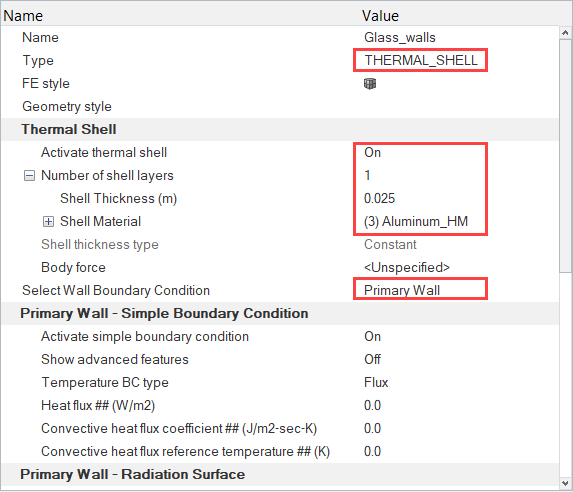
Task: Open the Type THERMAL_SHELL dropdown
Action: (421, 60)
